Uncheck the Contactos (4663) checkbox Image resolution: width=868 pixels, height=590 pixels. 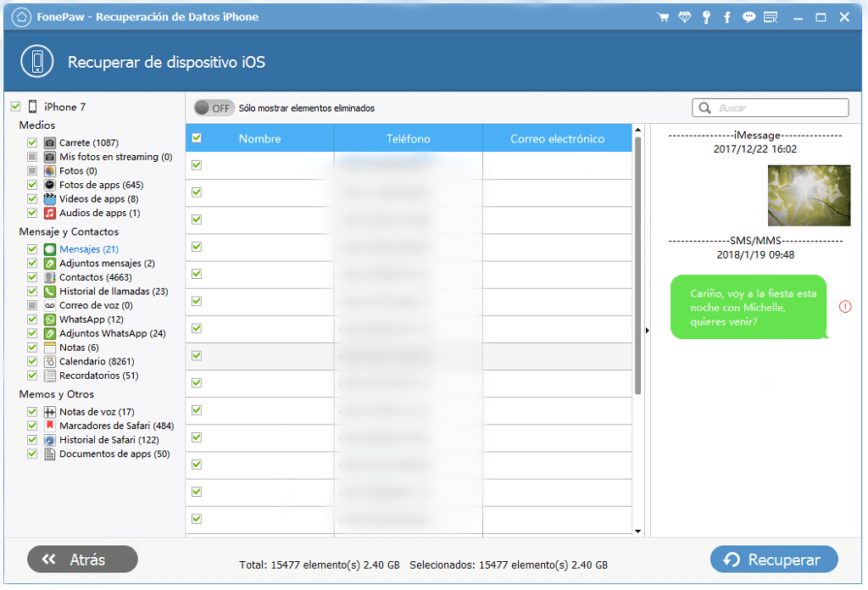(32, 277)
